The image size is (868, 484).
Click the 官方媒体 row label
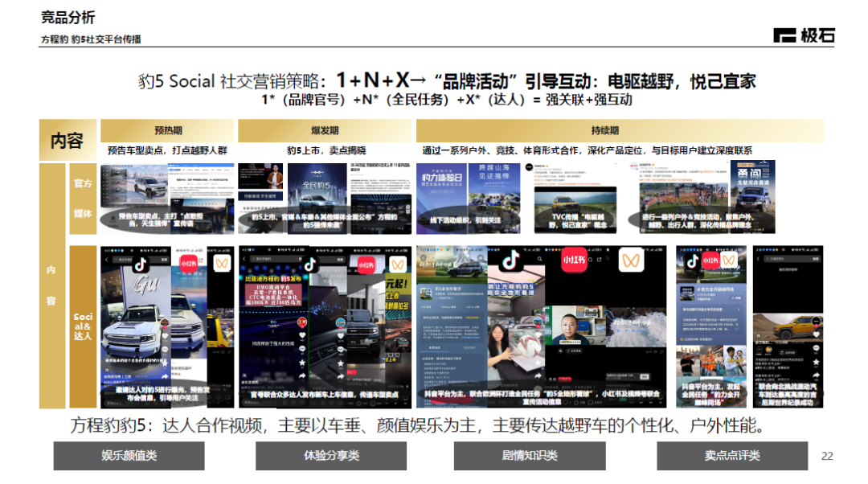(x=83, y=199)
